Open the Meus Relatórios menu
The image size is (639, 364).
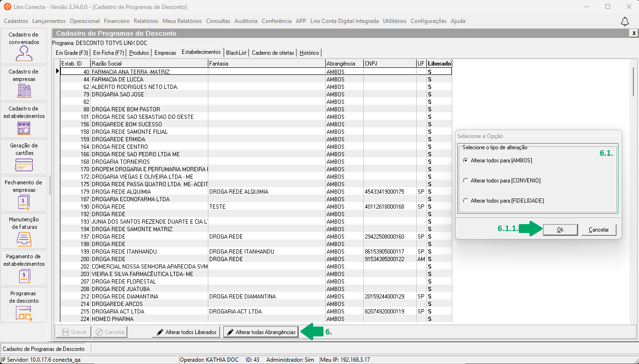coord(182,21)
